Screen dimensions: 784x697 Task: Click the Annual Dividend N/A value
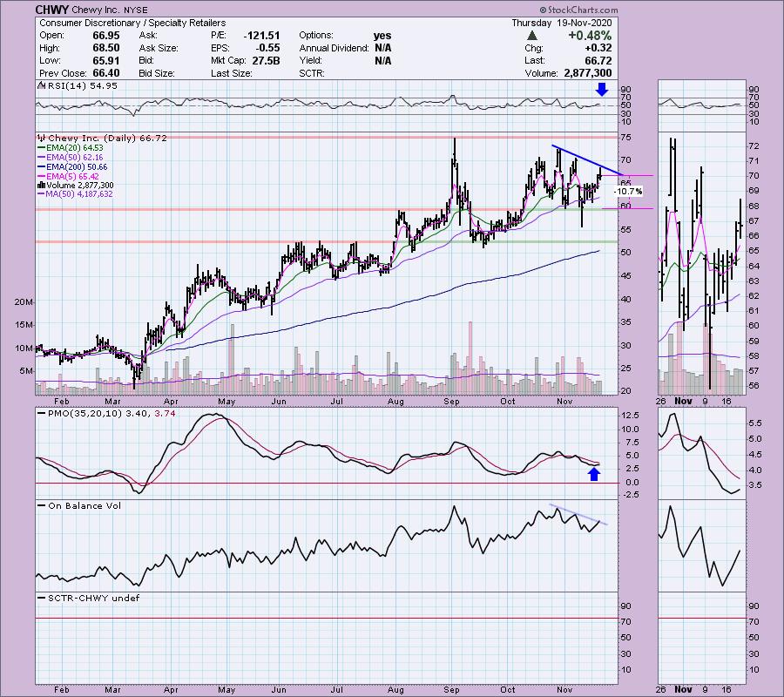(383, 48)
